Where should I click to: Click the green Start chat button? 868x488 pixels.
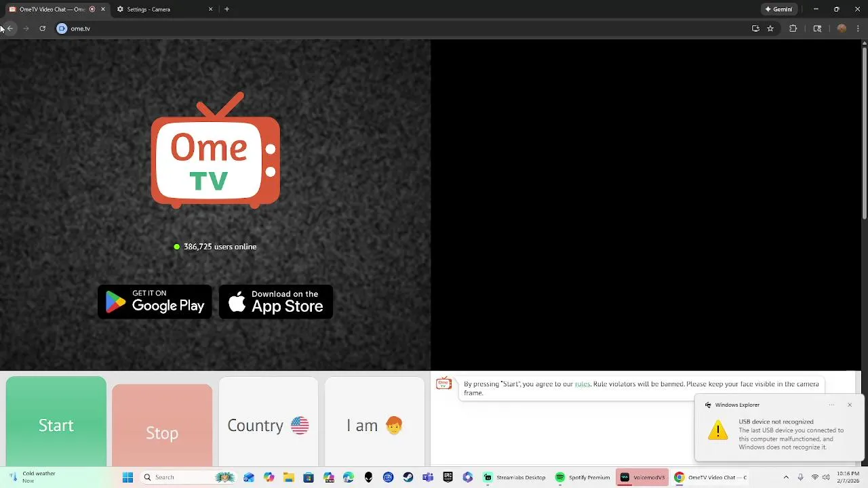coord(56,422)
